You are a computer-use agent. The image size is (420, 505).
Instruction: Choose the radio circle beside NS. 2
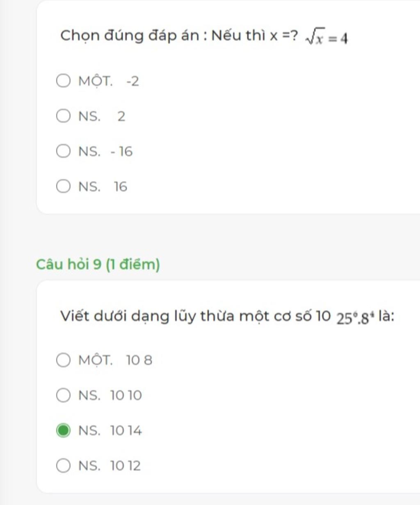[x=63, y=116]
